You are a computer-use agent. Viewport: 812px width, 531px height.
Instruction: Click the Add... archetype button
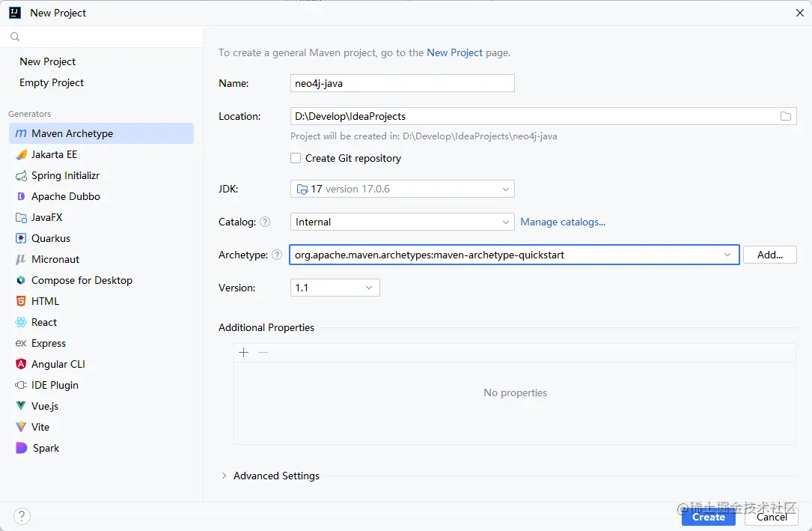point(769,255)
